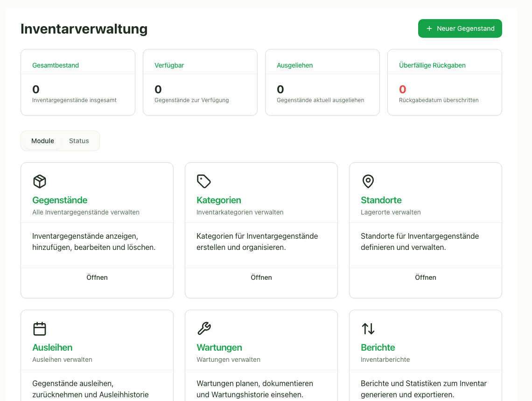
Task: Switch to the Module tab
Action: 42,141
